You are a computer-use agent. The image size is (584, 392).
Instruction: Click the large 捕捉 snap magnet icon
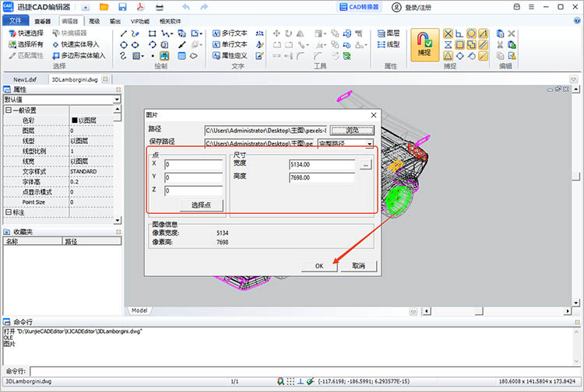point(424,42)
